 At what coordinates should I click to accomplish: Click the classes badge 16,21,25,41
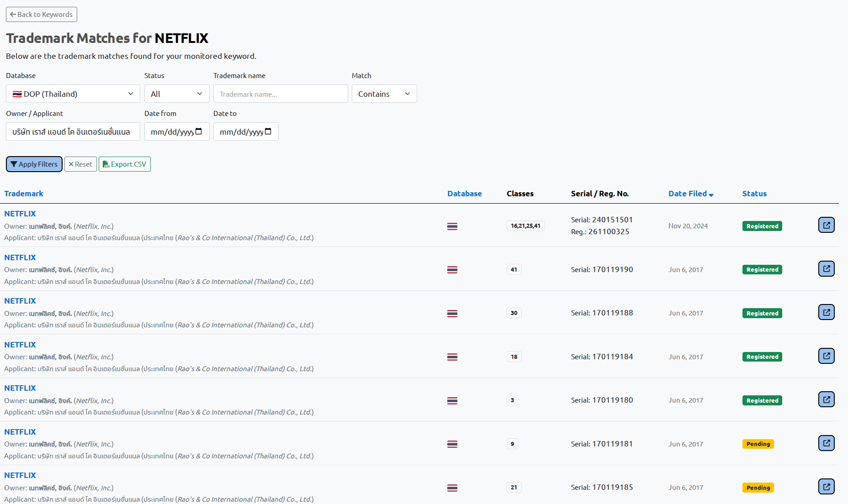coord(525,226)
